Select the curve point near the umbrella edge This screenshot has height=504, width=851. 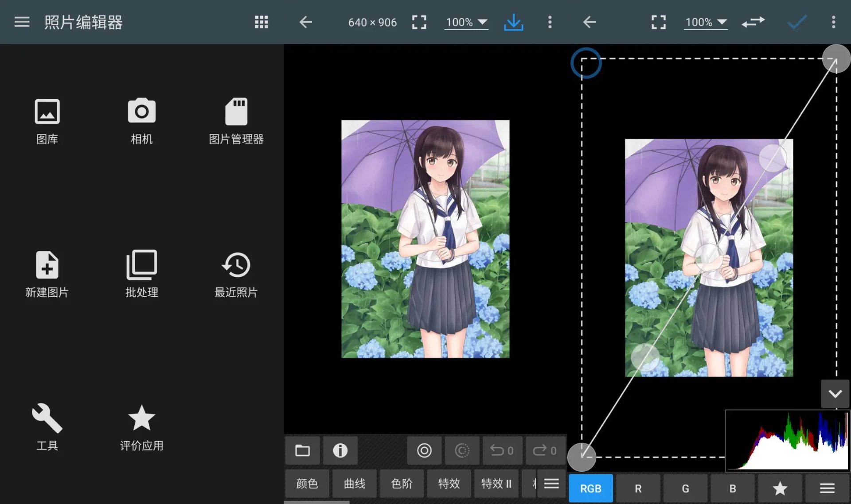point(773,158)
